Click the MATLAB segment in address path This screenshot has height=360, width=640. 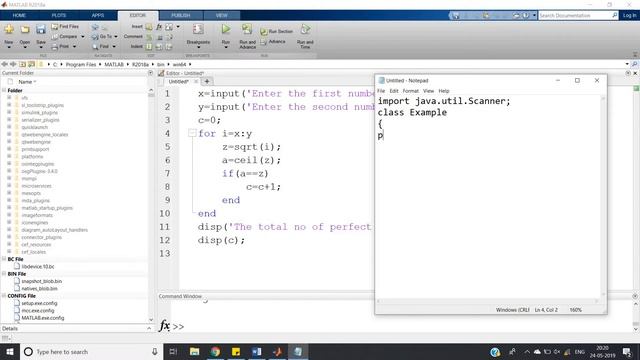(114, 64)
